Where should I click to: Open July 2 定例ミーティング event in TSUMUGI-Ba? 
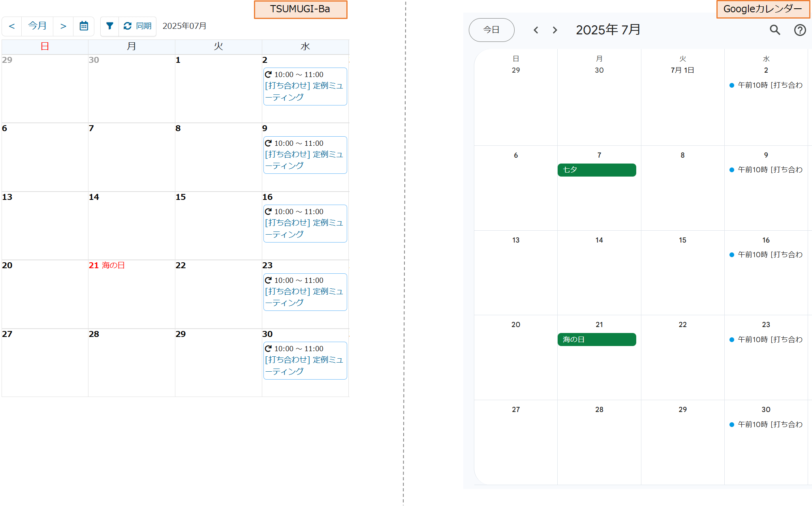coord(305,87)
